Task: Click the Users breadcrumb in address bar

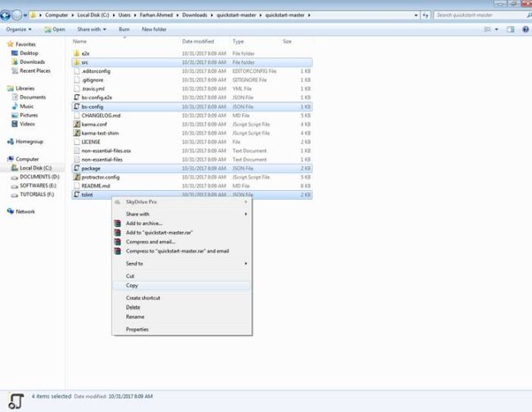Action: [x=124, y=16]
